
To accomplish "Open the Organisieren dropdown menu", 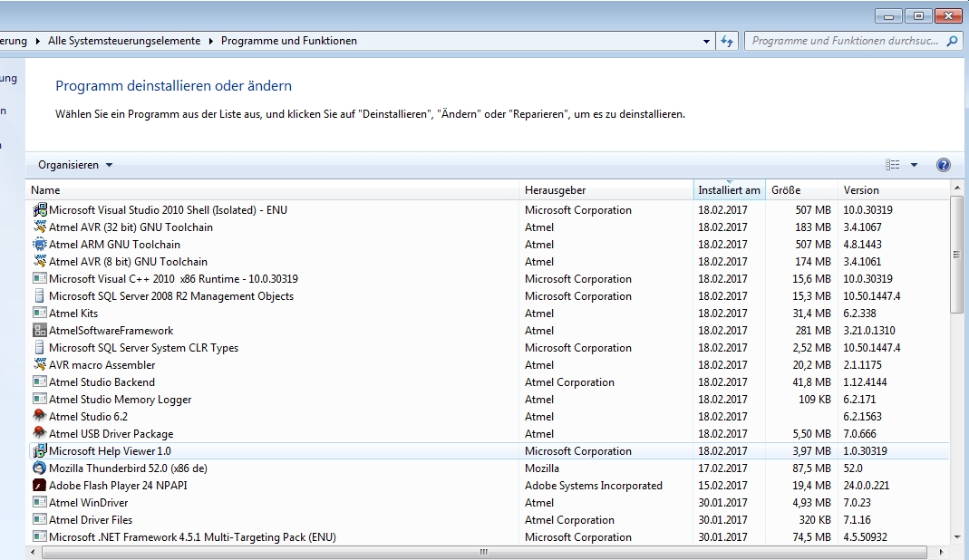I will point(74,165).
